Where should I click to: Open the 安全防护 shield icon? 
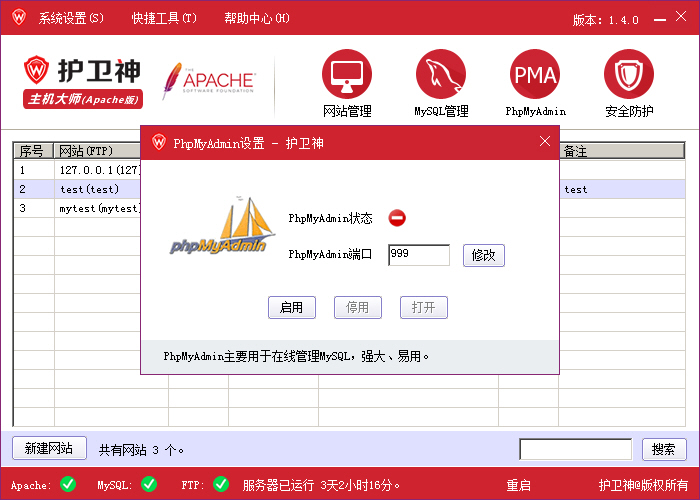click(x=629, y=74)
